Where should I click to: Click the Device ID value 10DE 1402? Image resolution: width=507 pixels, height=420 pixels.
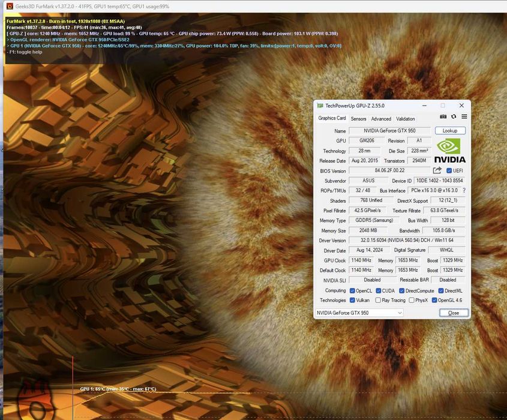coord(439,181)
